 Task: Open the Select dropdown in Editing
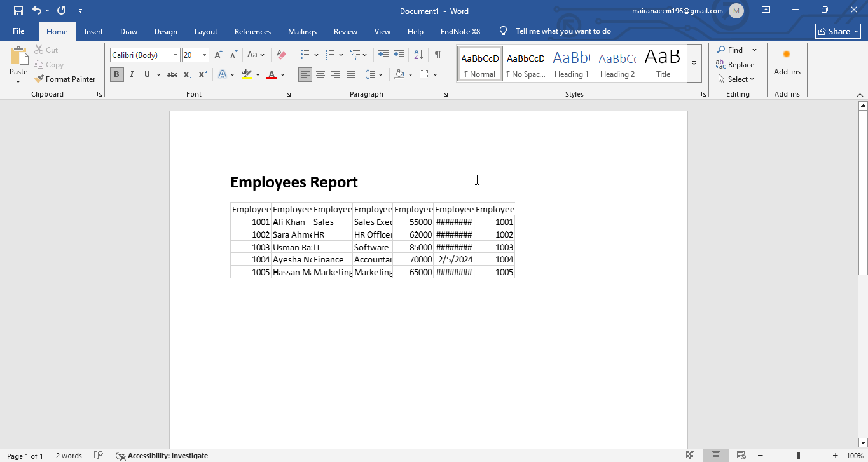tap(736, 79)
